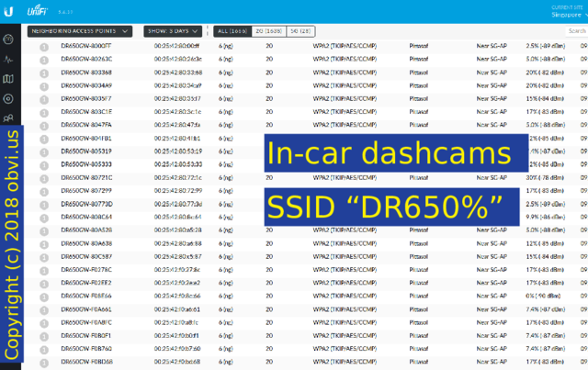Open the Clients people icon in sidebar
588x370 pixels.
[8, 118]
